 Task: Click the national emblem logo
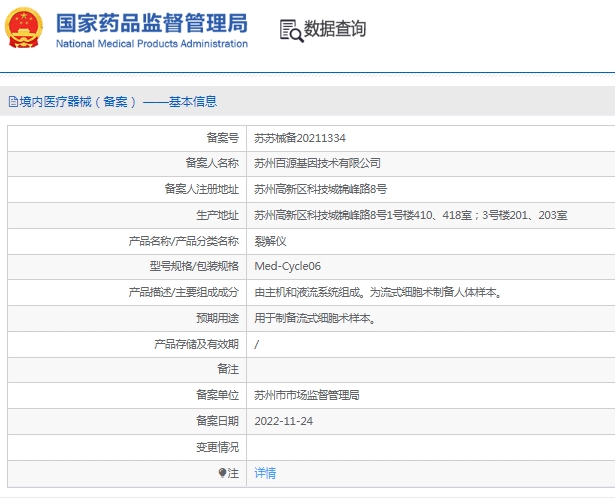point(24,28)
